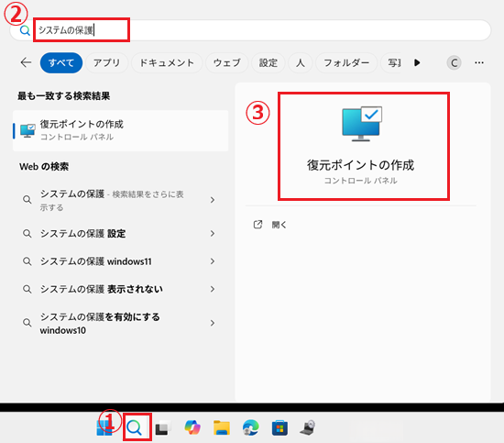Switch to the フォルダー filter tab

(346, 62)
